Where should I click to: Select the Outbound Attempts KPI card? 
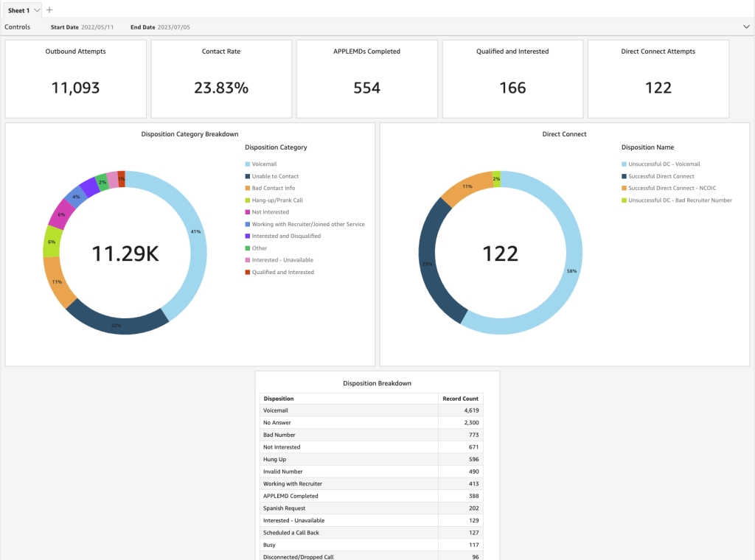click(75, 77)
